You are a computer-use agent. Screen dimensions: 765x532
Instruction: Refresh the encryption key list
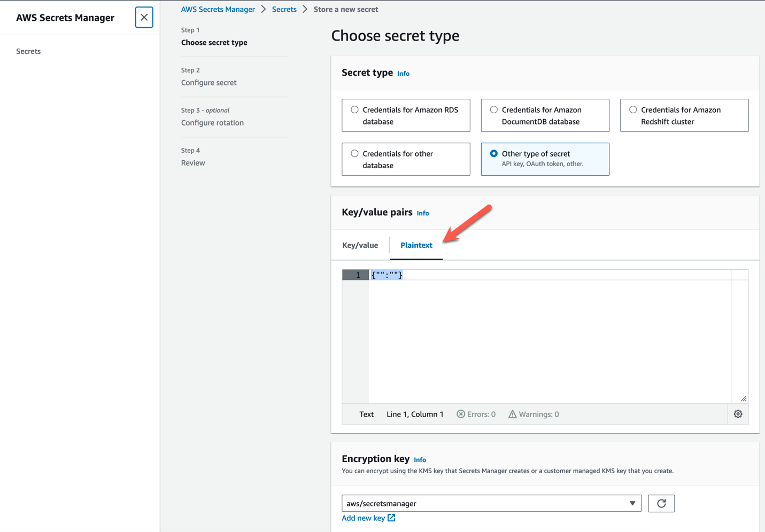[x=661, y=503]
